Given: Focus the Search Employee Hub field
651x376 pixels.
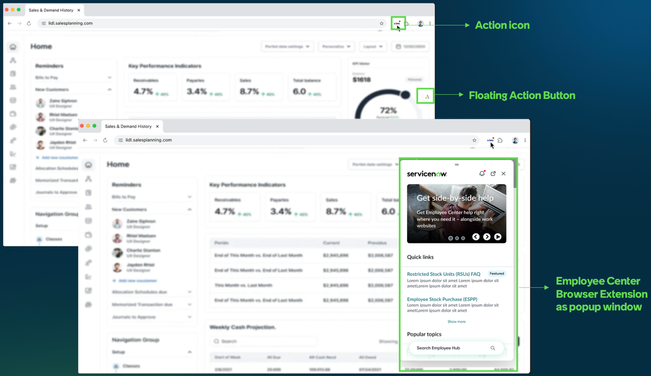Looking at the screenshot, I should pos(456,348).
